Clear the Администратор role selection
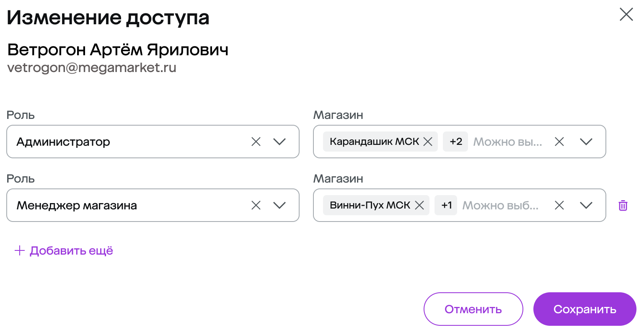 pos(256,142)
